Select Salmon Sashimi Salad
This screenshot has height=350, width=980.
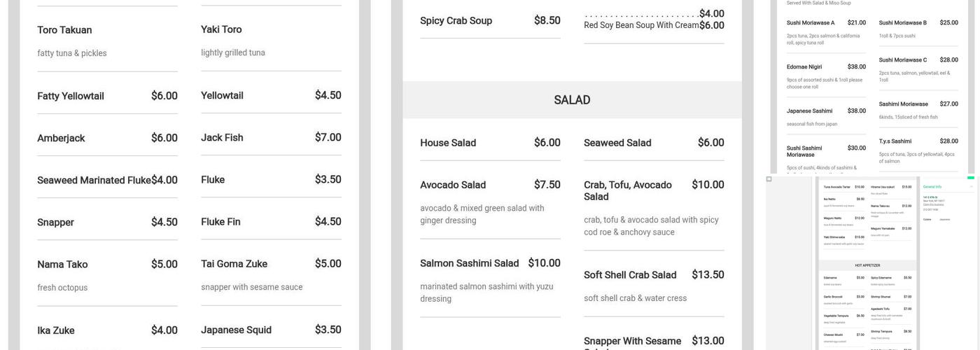(x=469, y=263)
